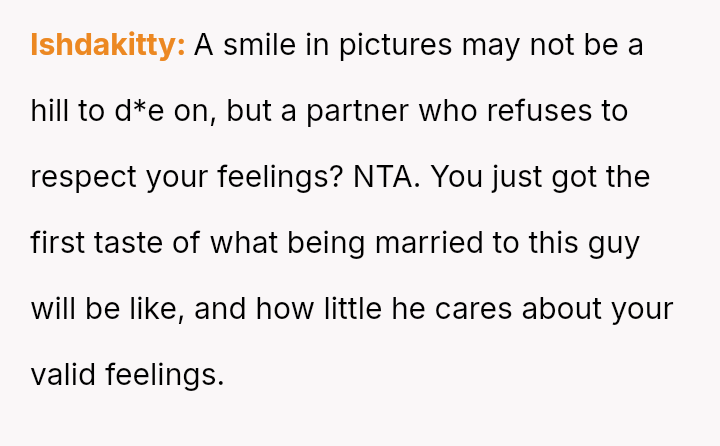
Task: Click the Ishdakitty username
Action: [107, 46]
